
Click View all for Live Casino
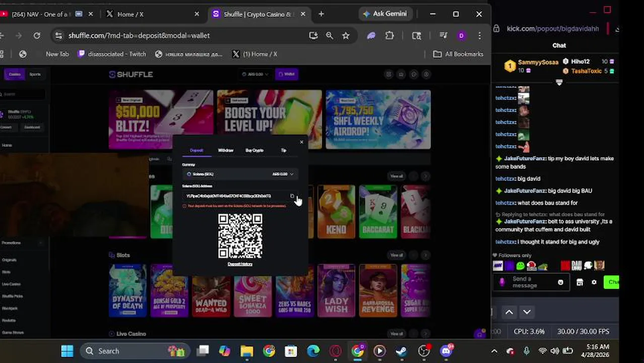[x=397, y=334]
